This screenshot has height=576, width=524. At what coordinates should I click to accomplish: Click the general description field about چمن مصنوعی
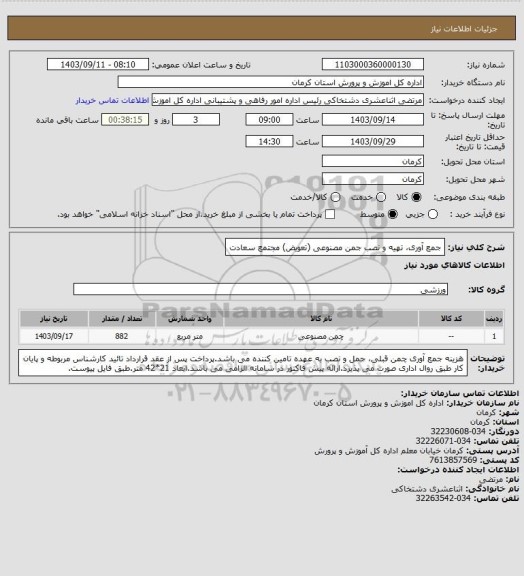click(x=335, y=248)
